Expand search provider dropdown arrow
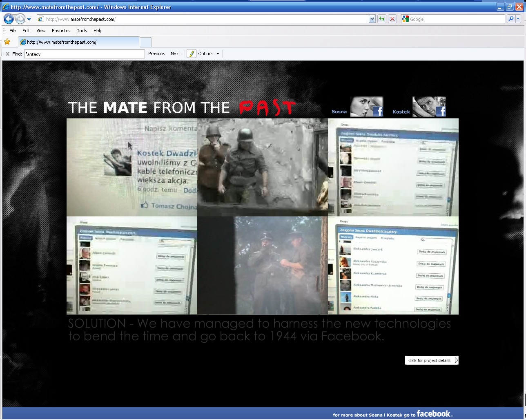The image size is (526, 420). pos(518,19)
